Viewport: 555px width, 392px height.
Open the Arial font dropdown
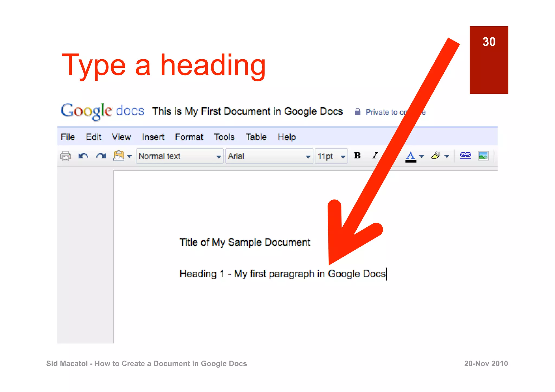point(269,156)
